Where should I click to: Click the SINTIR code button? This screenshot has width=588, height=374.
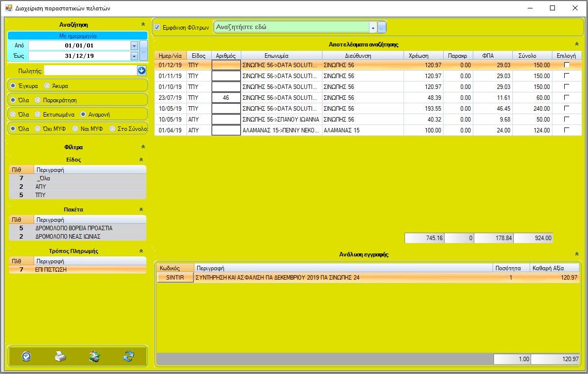pyautogui.click(x=175, y=278)
